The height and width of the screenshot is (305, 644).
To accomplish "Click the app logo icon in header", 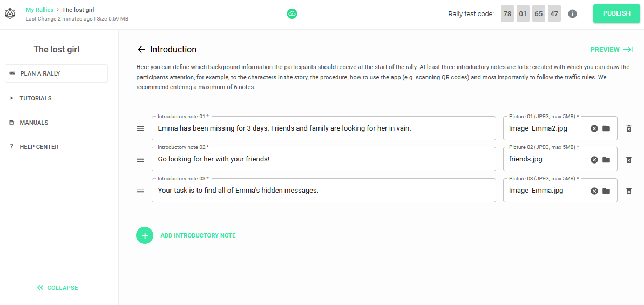I will pos(10,14).
